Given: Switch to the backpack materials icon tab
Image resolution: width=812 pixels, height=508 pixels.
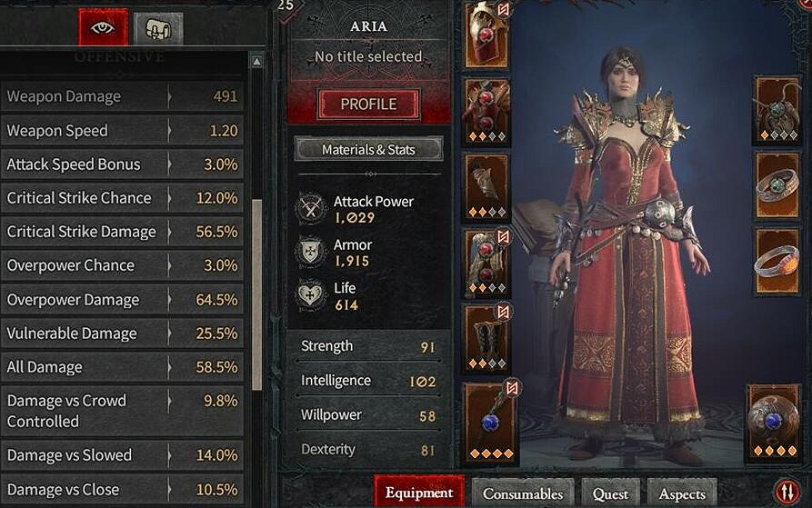Looking at the screenshot, I should [x=158, y=29].
